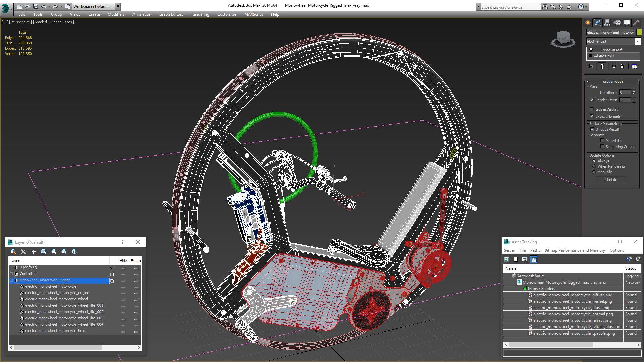This screenshot has height=362, width=644.
Task: Open the Create command panel tab
Action: click(588, 23)
